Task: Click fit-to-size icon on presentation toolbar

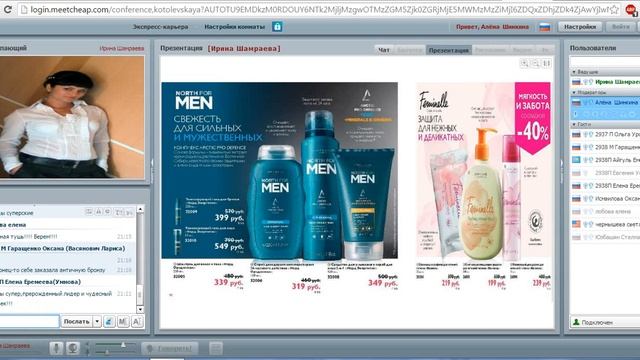Action: click(x=547, y=63)
